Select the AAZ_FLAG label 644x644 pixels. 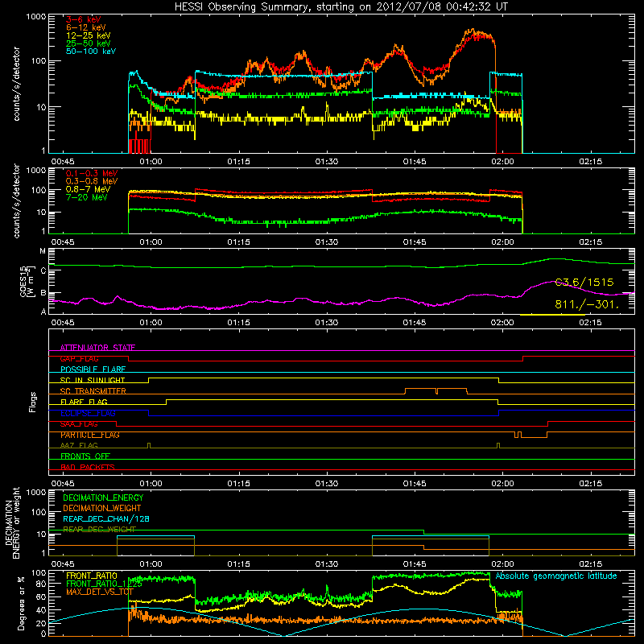tap(79, 445)
